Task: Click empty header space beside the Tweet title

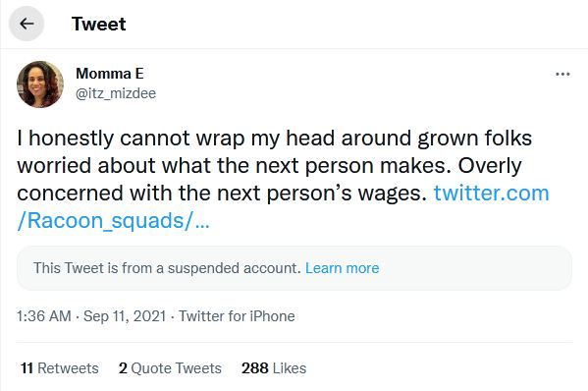Action: pos(356,24)
